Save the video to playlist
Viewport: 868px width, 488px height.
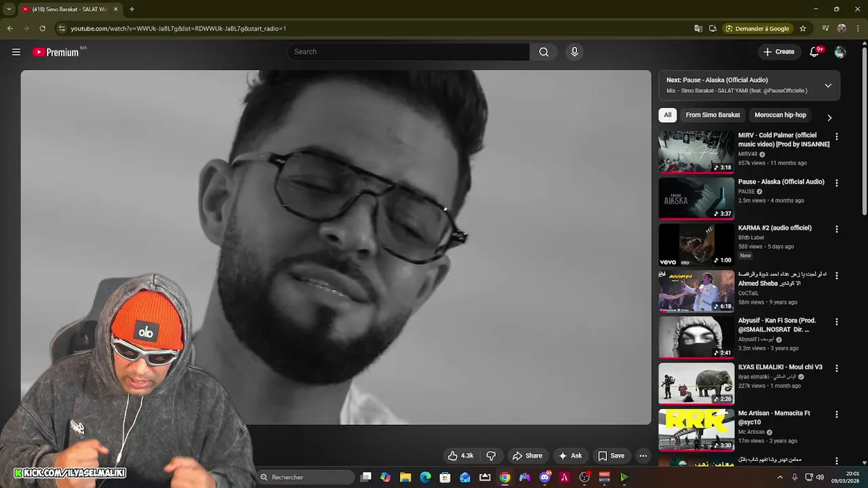pos(610,455)
